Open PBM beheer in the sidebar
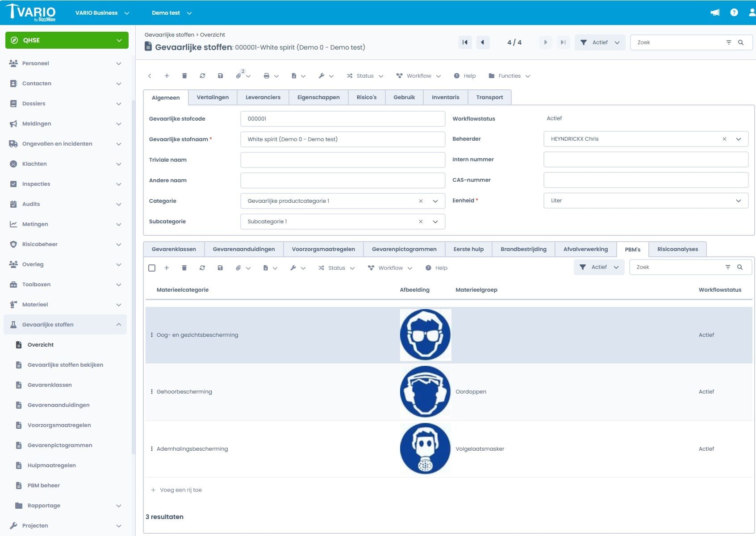 click(43, 486)
